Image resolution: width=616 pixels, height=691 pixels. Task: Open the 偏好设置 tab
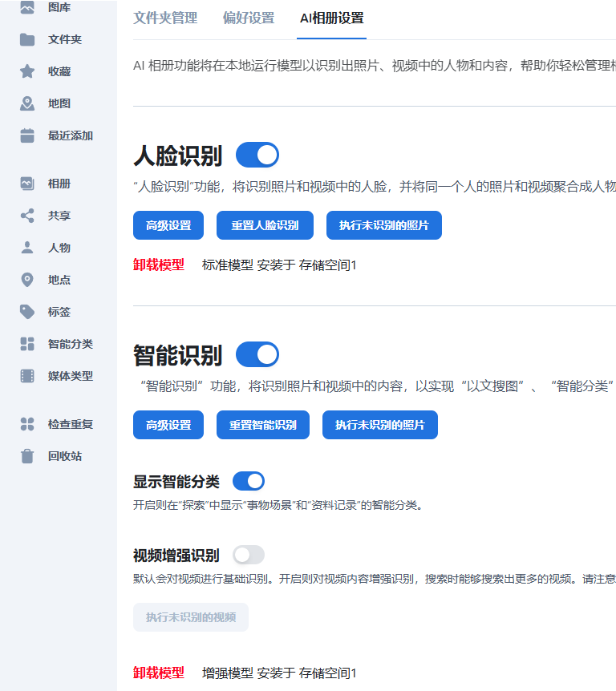[x=249, y=18]
